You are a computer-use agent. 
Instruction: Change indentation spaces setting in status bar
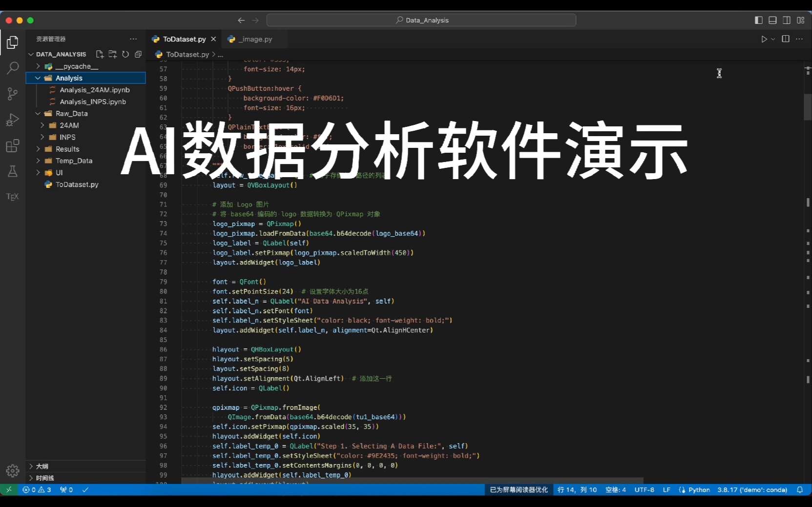(x=616, y=490)
